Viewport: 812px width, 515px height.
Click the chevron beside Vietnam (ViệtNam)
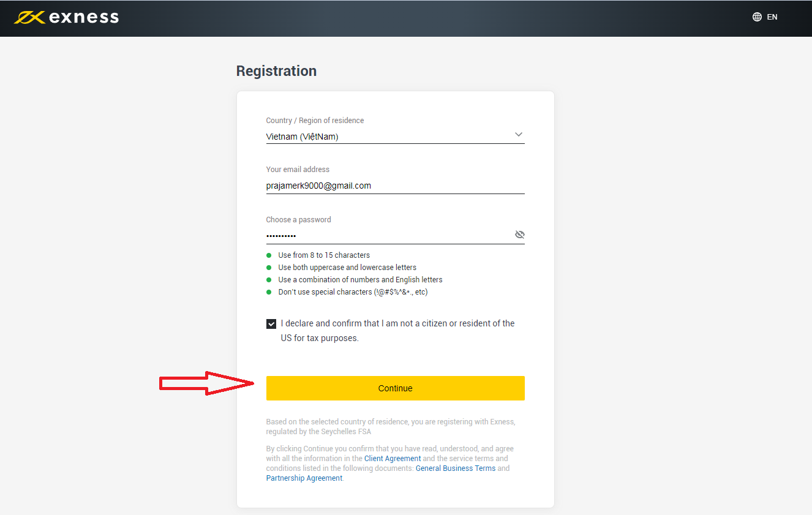tap(518, 134)
